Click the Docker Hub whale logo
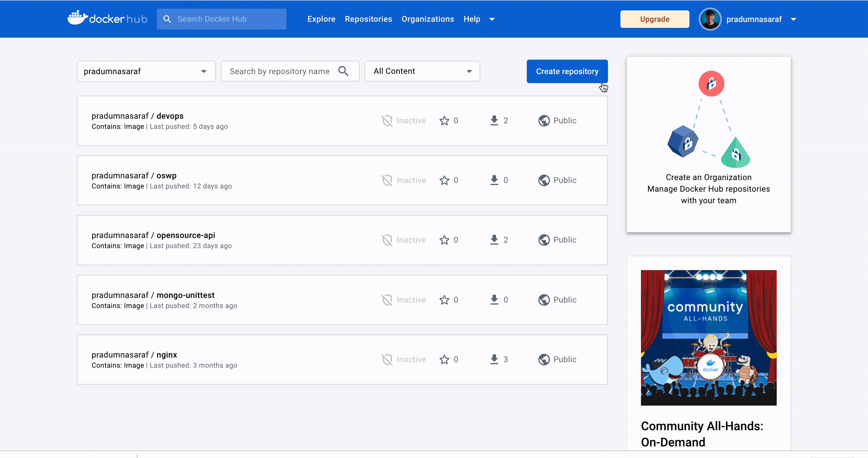This screenshot has width=868, height=458. point(78,18)
